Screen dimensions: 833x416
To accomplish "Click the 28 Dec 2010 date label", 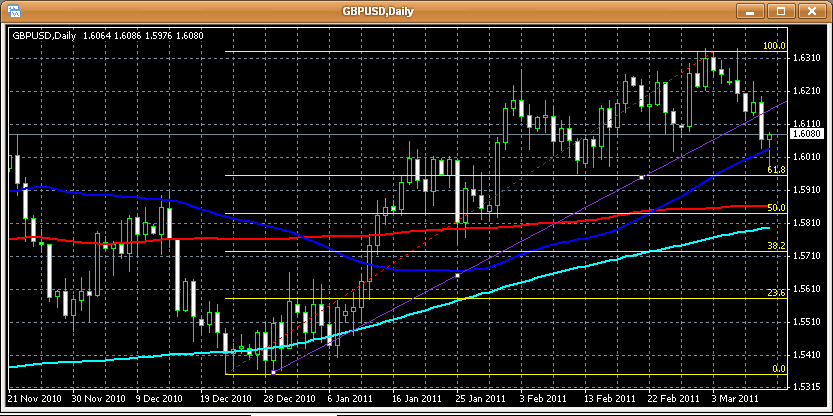I will 291,398.
